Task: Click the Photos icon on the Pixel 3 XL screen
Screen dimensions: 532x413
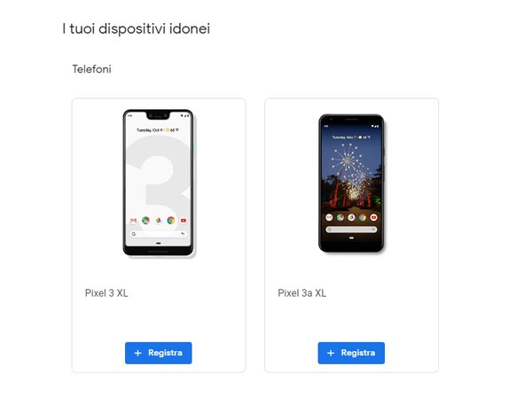Action: 159,221
